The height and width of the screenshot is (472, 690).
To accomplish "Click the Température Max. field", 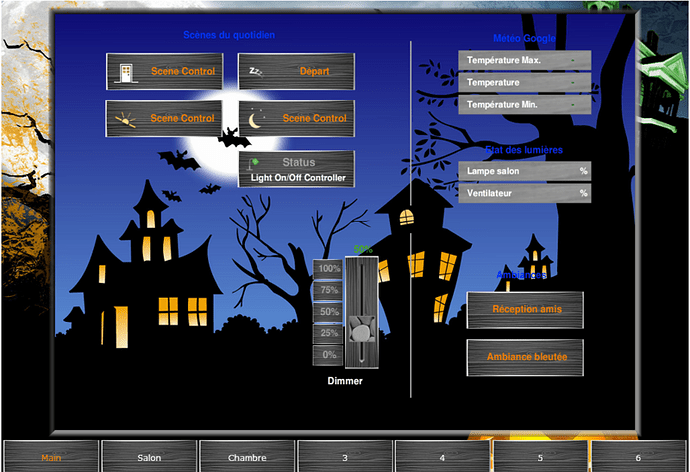I will [524, 62].
